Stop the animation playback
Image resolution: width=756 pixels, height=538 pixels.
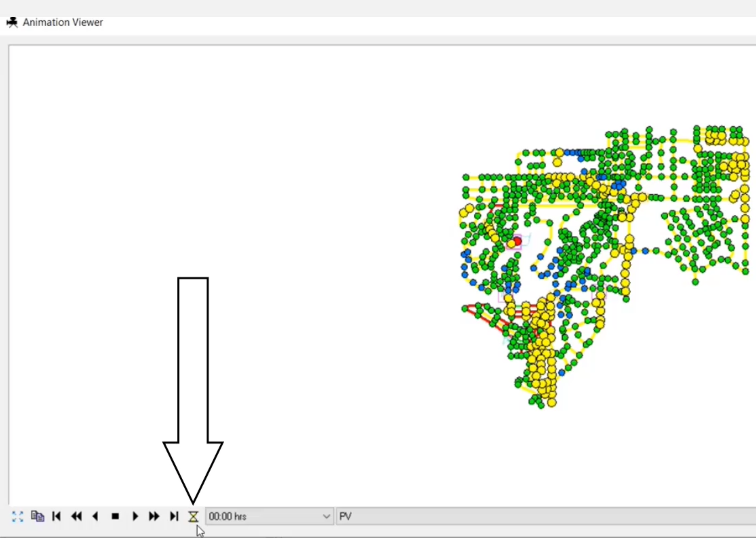pos(115,516)
